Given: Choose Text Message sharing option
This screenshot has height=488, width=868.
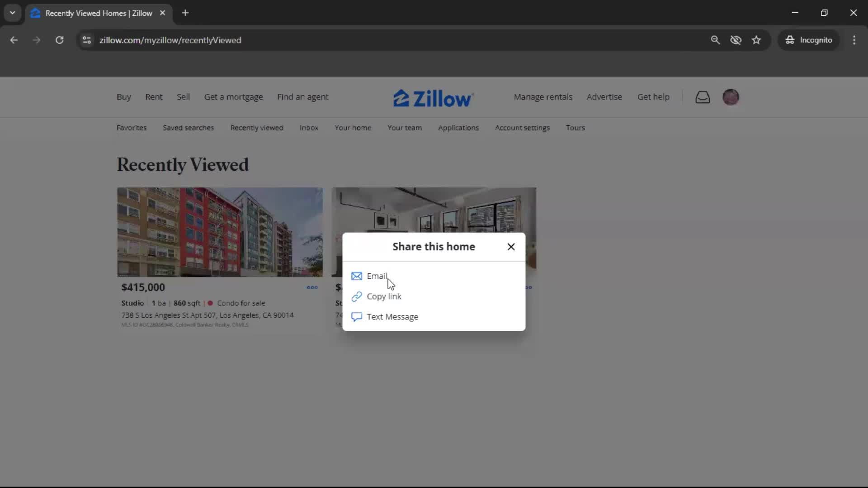Looking at the screenshot, I should point(392,316).
